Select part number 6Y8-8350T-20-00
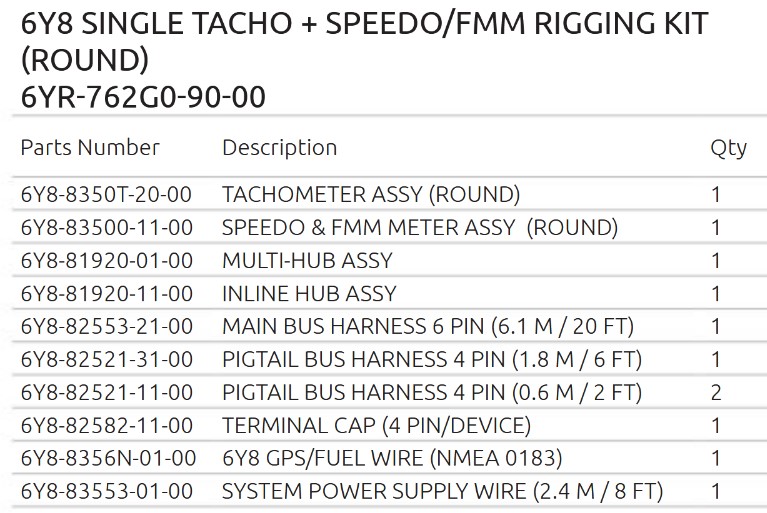Image resolution: width=767 pixels, height=513 pixels. (x=107, y=194)
